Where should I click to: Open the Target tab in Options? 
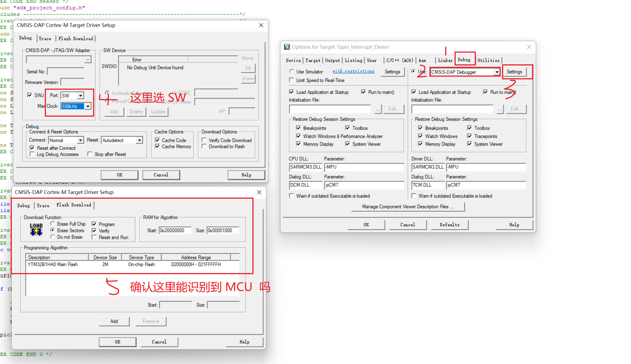(x=313, y=60)
